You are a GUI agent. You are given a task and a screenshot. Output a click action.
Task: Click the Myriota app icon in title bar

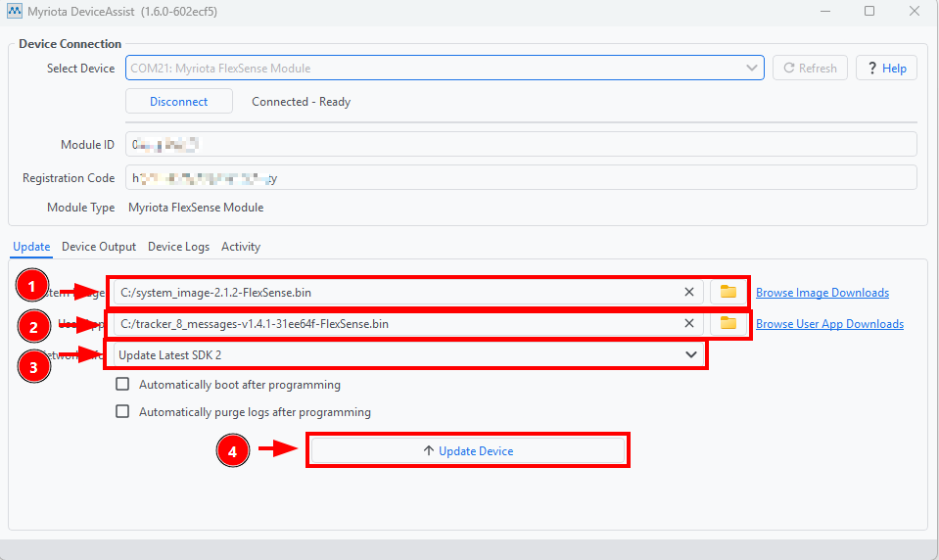[x=15, y=11]
